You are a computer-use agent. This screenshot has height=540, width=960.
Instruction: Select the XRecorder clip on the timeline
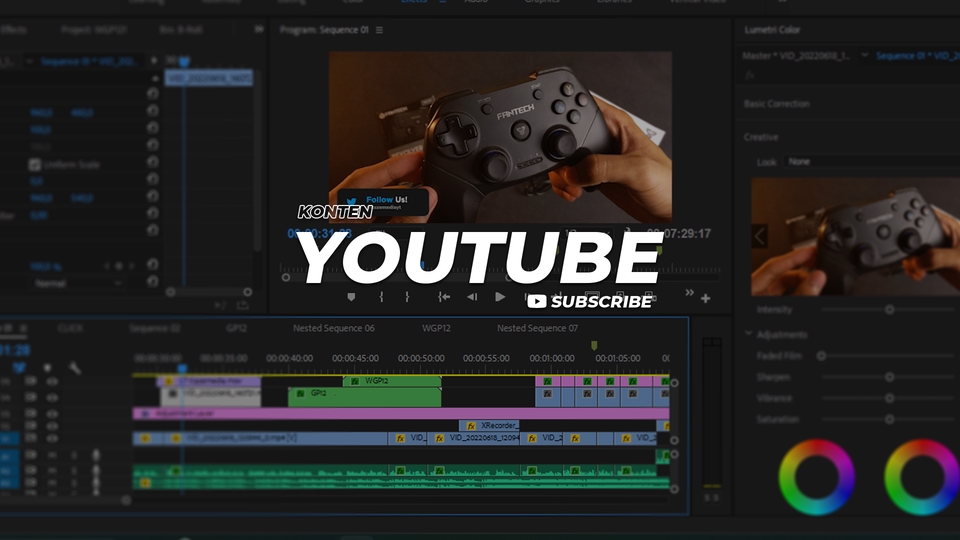(490, 426)
